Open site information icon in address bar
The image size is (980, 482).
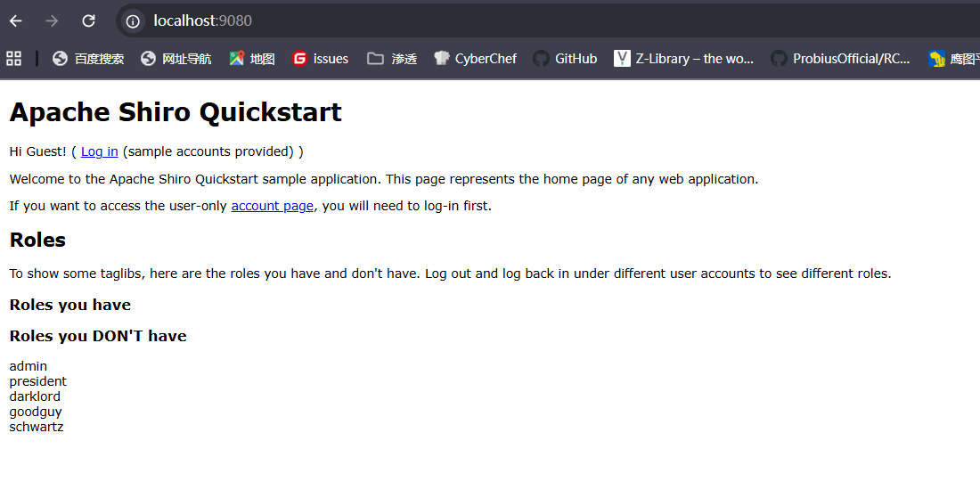click(x=133, y=21)
